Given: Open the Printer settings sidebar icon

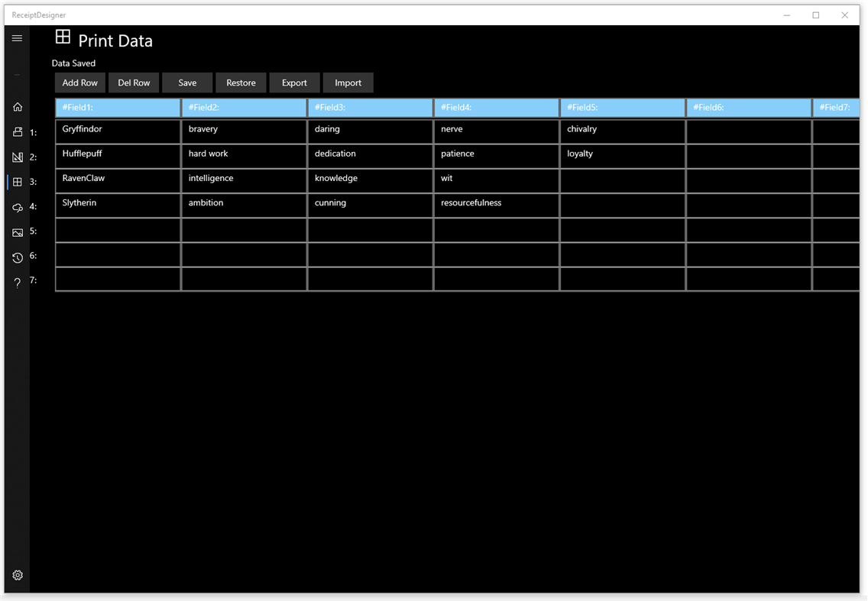Looking at the screenshot, I should 17,131.
